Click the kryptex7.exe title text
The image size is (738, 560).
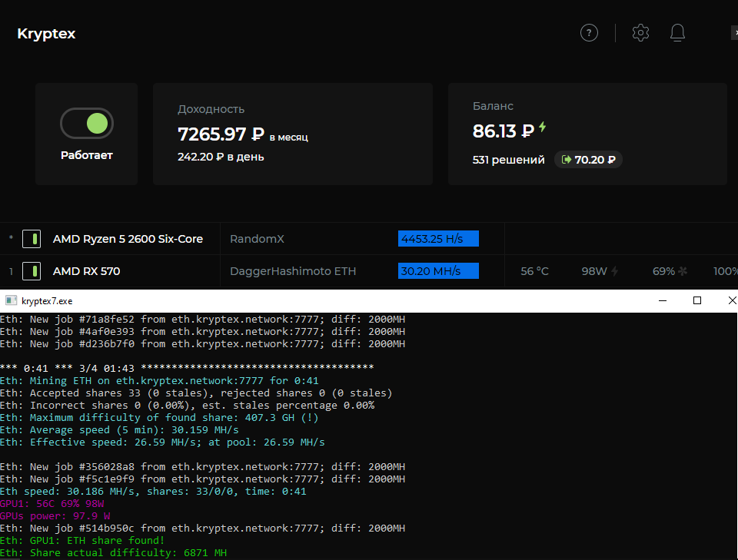pyautogui.click(x=47, y=301)
